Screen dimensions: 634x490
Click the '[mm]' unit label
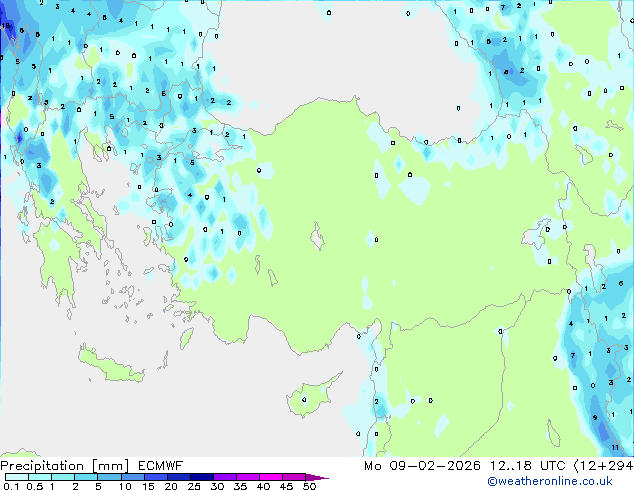110,466
